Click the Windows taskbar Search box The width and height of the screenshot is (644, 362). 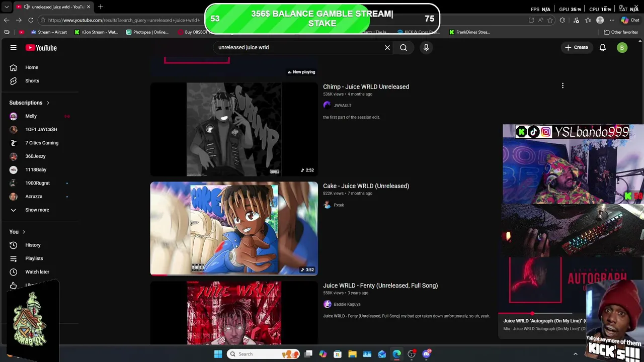263,354
